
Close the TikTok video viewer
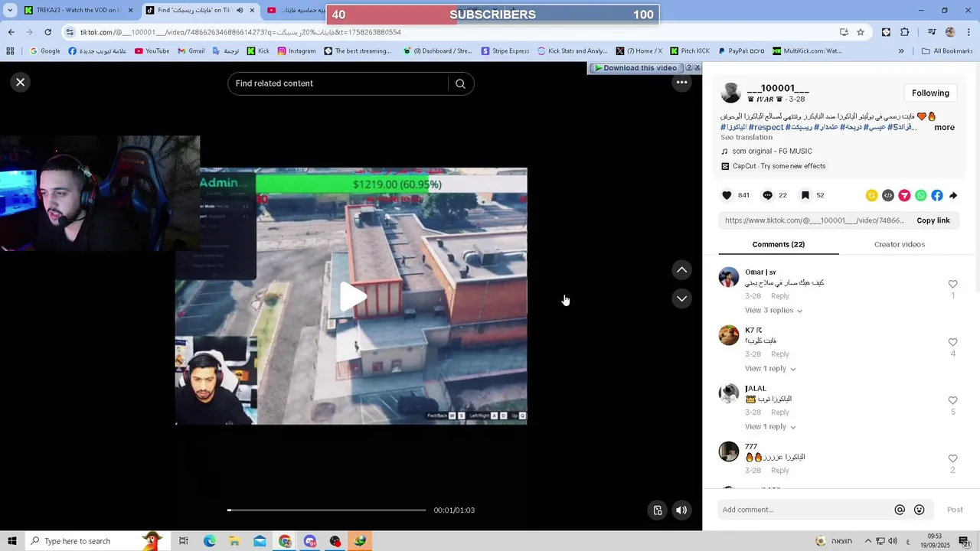tap(21, 82)
